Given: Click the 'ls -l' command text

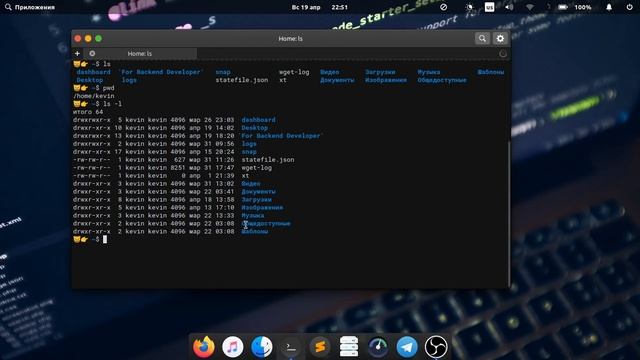Looking at the screenshot, I should (x=112, y=104).
